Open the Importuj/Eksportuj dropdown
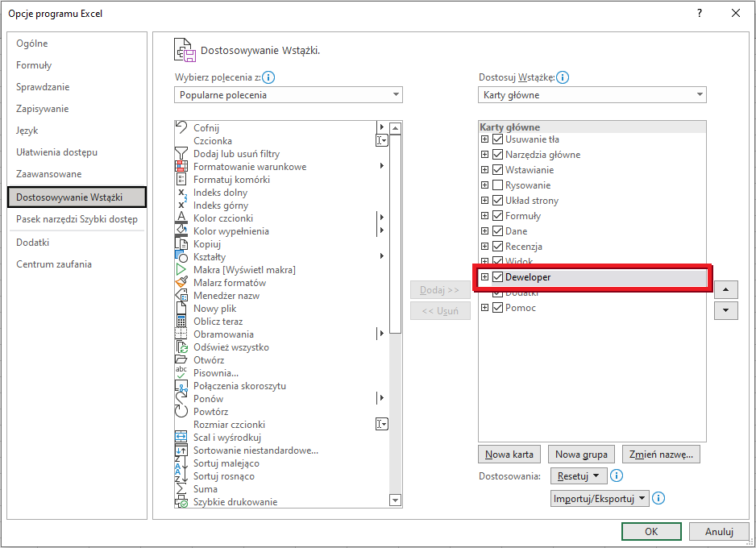This screenshot has height=548, width=756. click(600, 498)
